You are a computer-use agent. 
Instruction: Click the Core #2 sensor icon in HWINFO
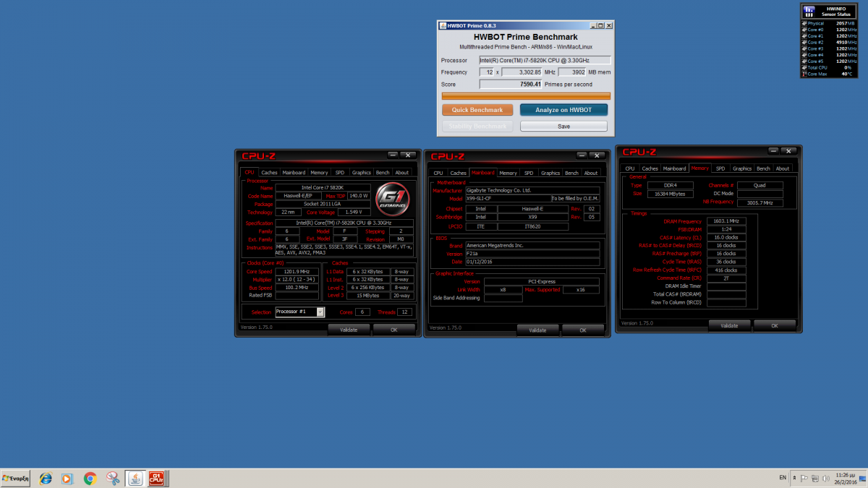click(804, 42)
